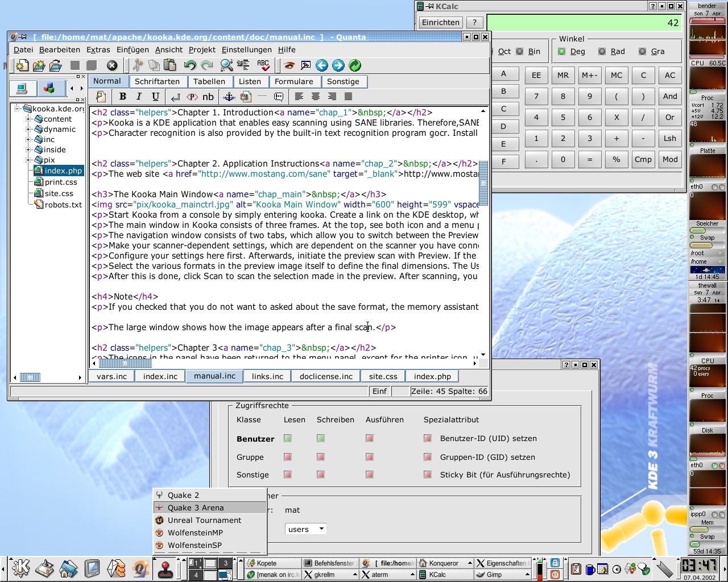Open the users group dropdown
This screenshot has height=582, width=728.
click(306, 529)
